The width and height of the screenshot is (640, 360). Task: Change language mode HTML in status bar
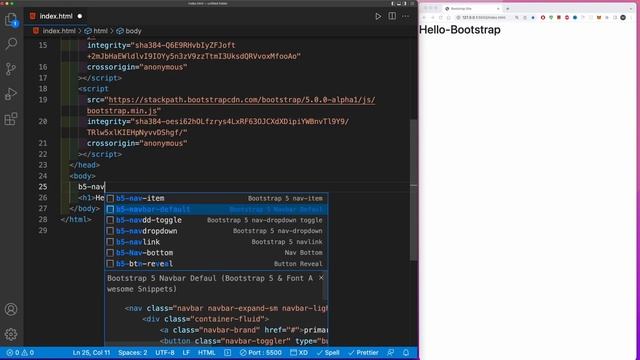pyautogui.click(x=207, y=353)
